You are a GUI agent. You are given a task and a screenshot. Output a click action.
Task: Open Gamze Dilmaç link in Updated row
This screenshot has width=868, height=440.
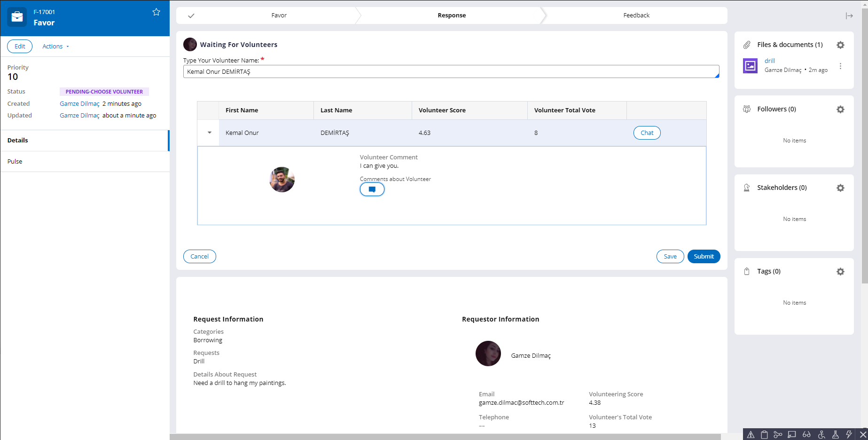pyautogui.click(x=79, y=116)
